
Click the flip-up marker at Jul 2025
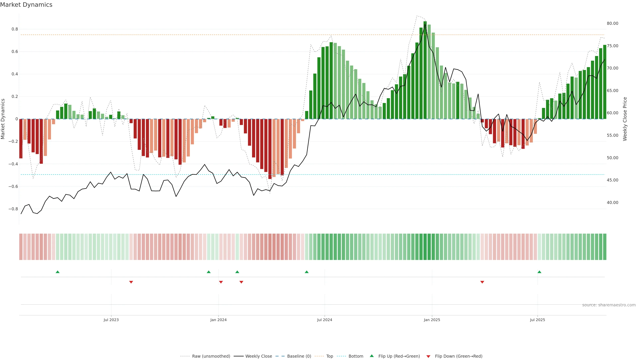(x=539, y=272)
